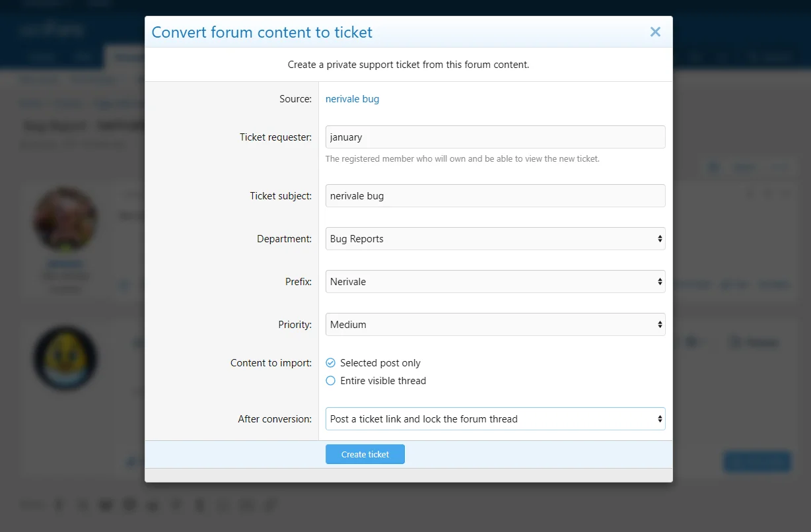Click the Create ticket button
811x532 pixels.
click(365, 454)
